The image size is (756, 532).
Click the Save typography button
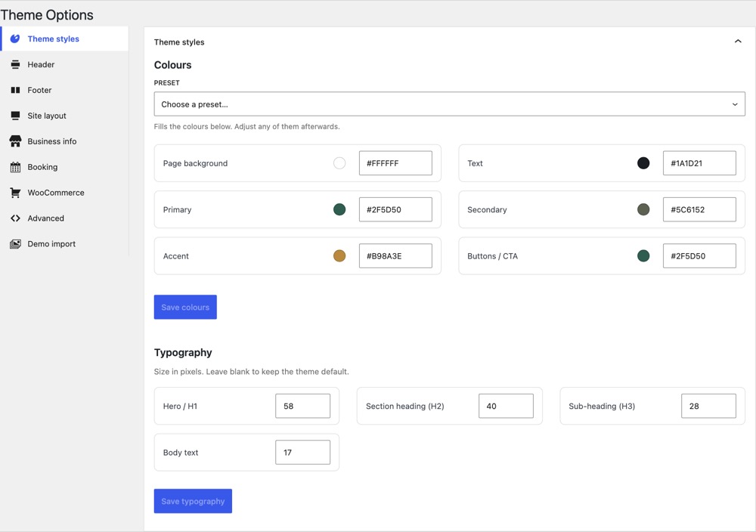click(x=193, y=501)
